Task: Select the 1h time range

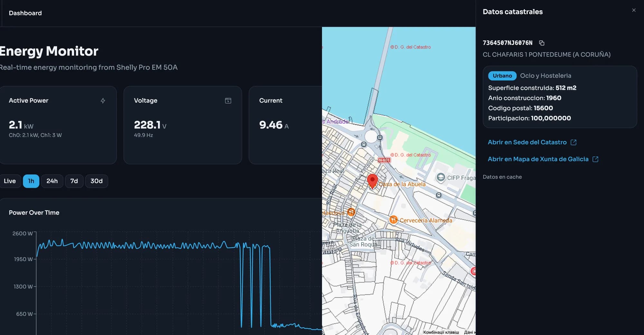Action: point(31,181)
